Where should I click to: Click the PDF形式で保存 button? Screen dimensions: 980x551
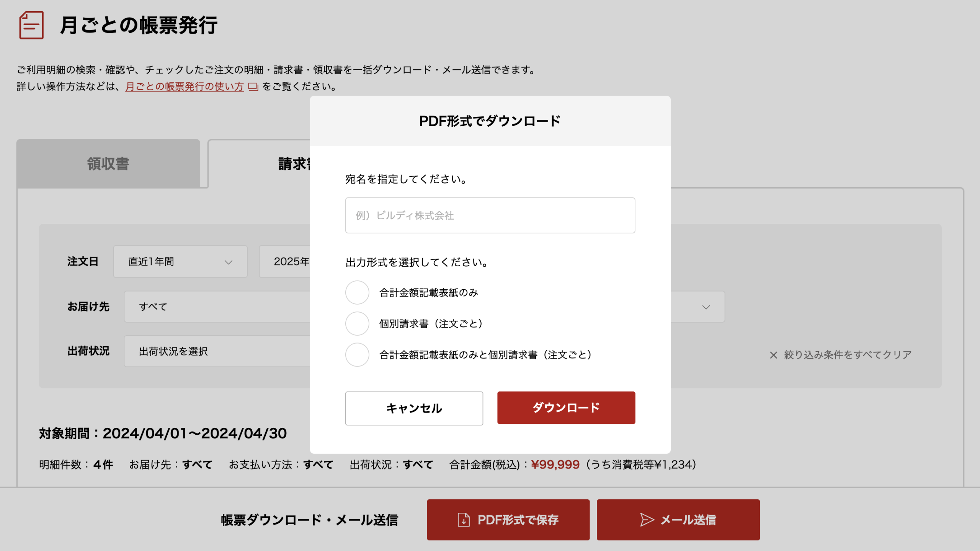click(508, 520)
